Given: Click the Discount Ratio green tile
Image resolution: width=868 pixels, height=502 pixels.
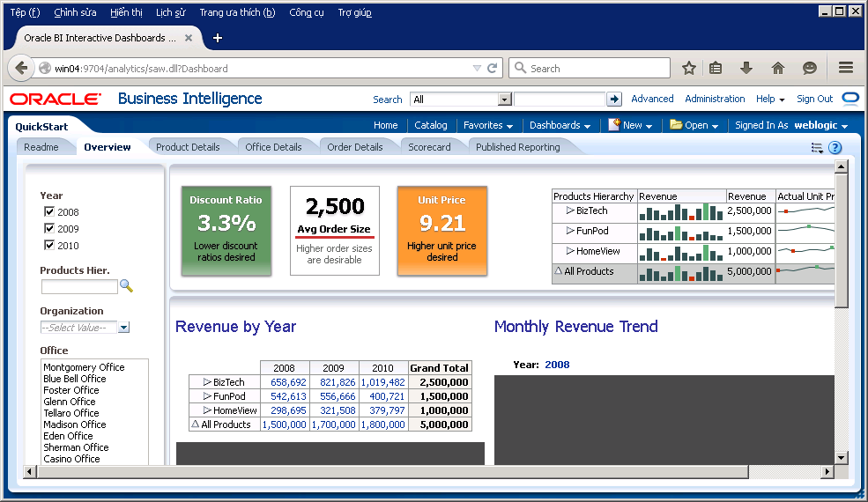Looking at the screenshot, I should point(226,230).
